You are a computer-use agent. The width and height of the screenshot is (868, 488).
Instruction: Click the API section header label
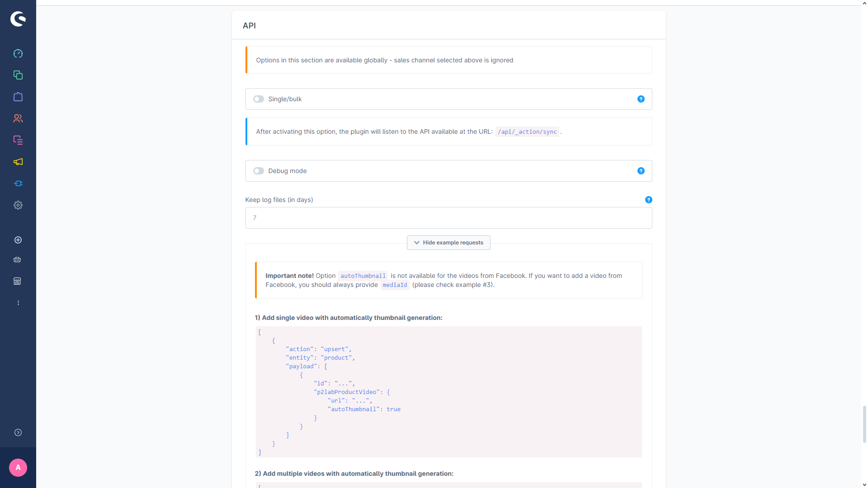pyautogui.click(x=249, y=26)
